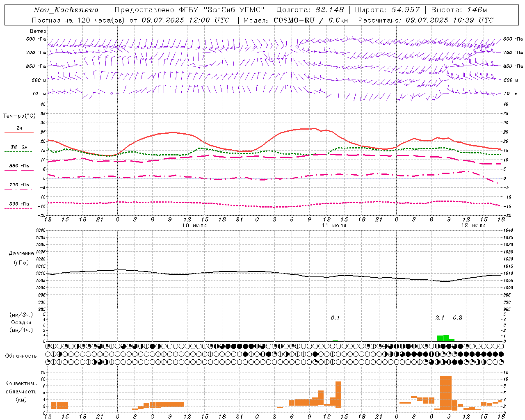Click the "Облачность" cloud cover label

pyautogui.click(x=21, y=356)
